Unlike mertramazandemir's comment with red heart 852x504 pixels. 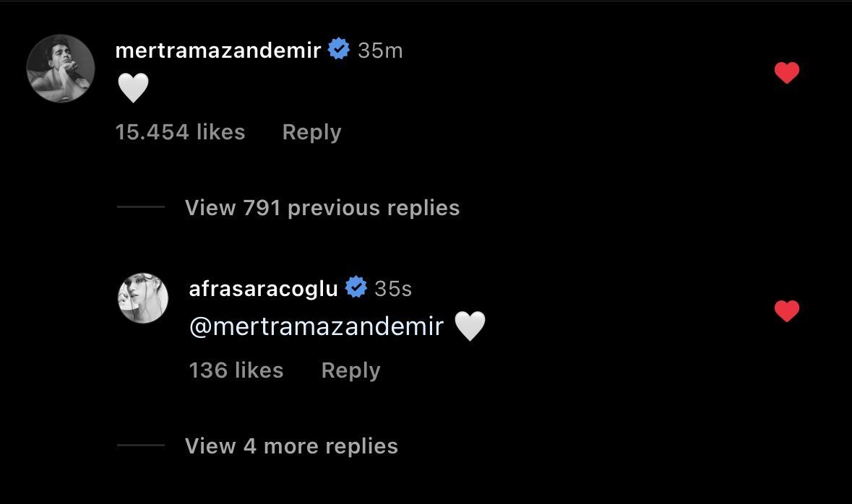786,73
